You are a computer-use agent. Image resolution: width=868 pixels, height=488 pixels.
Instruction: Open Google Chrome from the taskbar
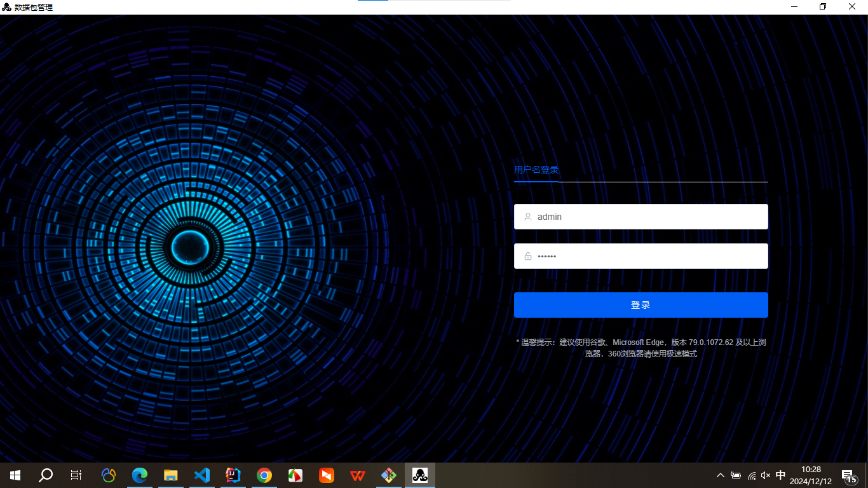(264, 475)
